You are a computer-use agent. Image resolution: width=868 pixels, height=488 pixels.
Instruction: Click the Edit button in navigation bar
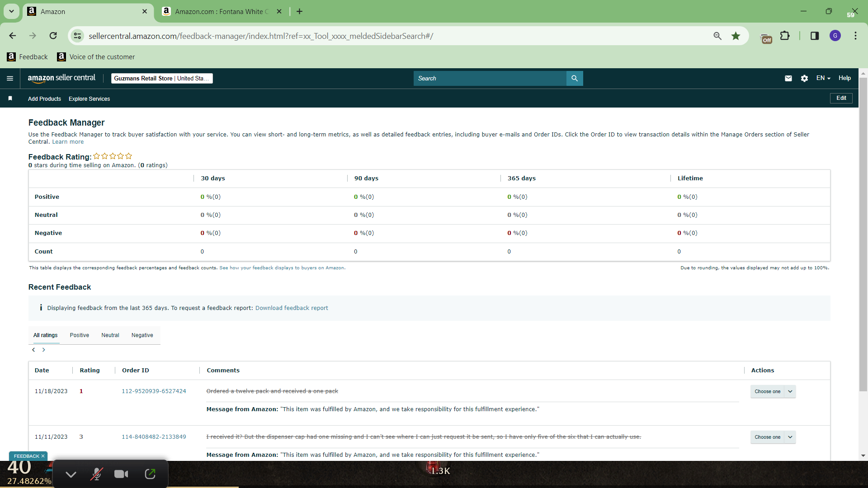[x=841, y=98]
